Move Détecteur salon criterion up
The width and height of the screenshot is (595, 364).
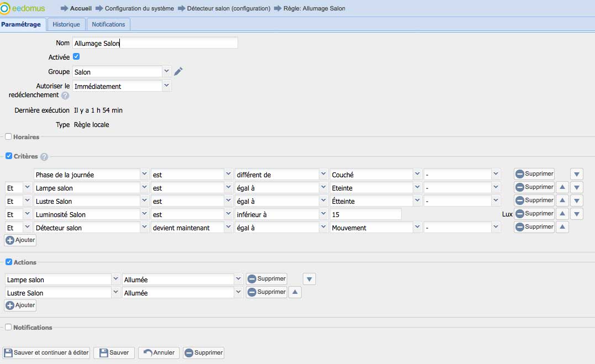click(x=562, y=227)
